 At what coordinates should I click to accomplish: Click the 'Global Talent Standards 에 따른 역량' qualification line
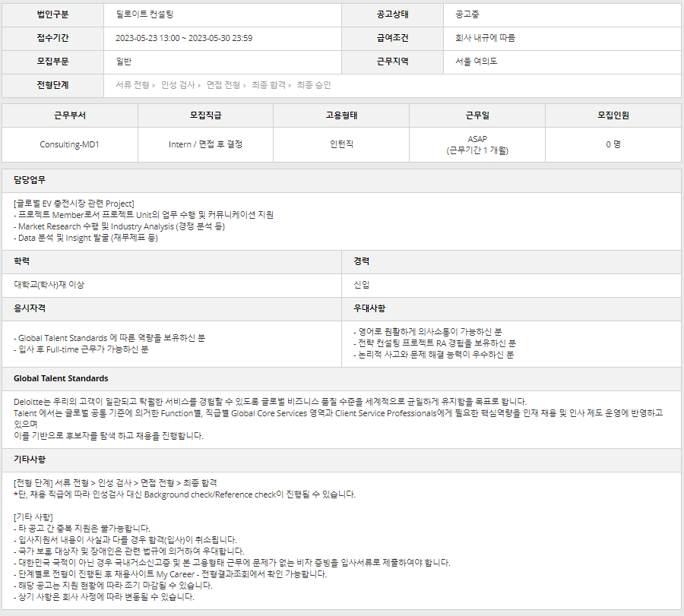click(x=109, y=338)
